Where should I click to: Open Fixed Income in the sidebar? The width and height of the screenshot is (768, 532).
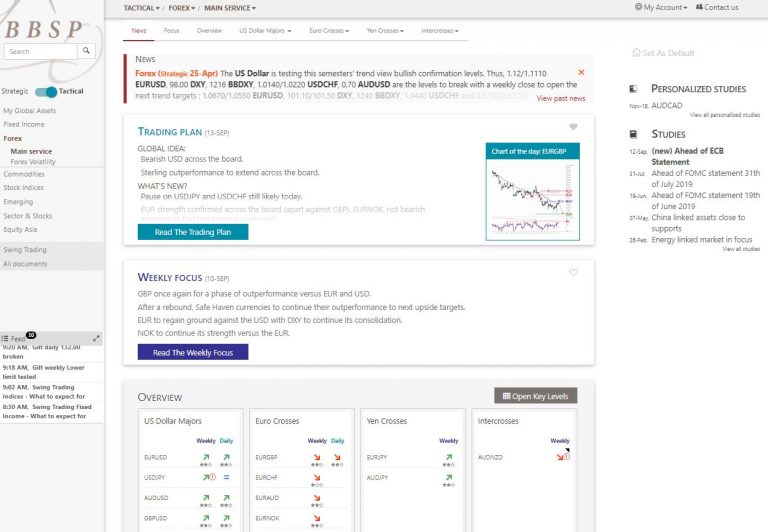(24, 124)
